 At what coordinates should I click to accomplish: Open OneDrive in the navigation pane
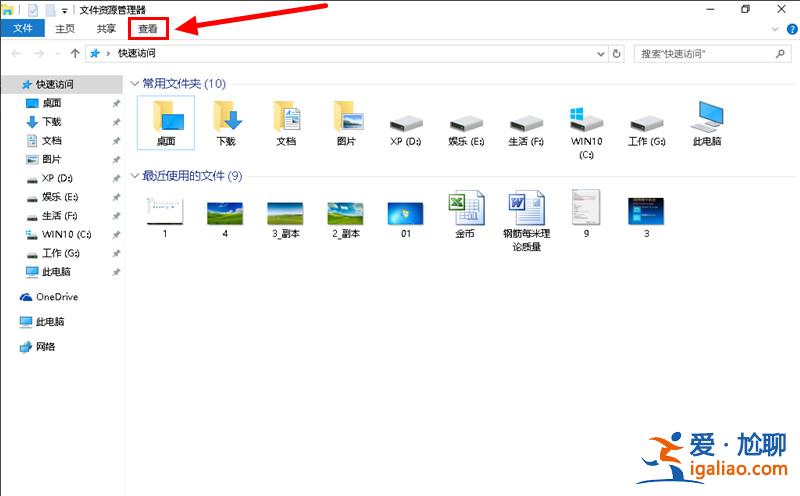pos(57,297)
